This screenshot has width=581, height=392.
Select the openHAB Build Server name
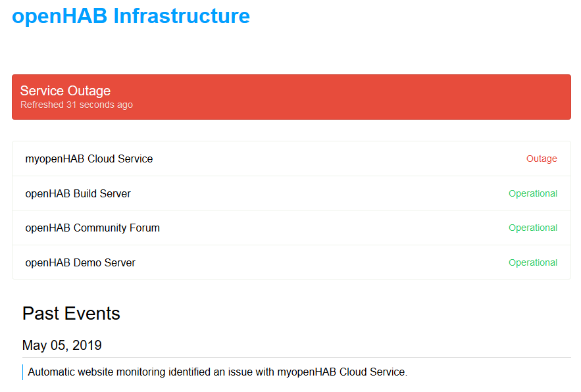tap(78, 193)
